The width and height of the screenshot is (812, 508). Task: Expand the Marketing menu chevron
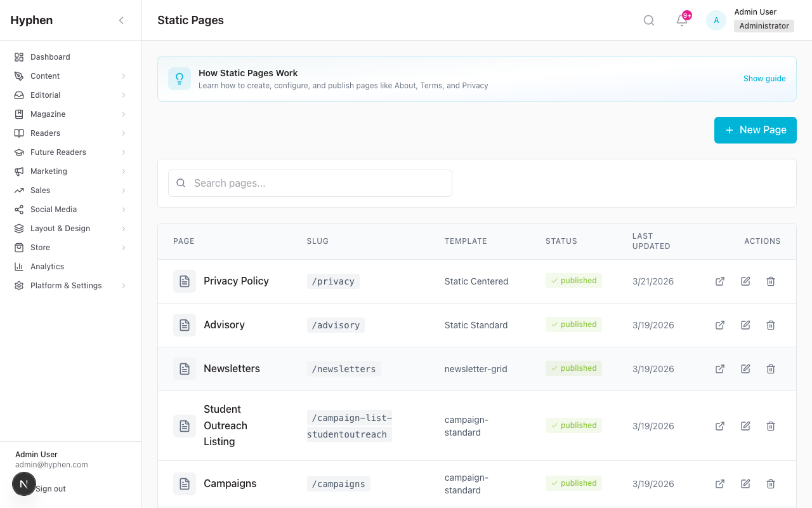(x=123, y=171)
